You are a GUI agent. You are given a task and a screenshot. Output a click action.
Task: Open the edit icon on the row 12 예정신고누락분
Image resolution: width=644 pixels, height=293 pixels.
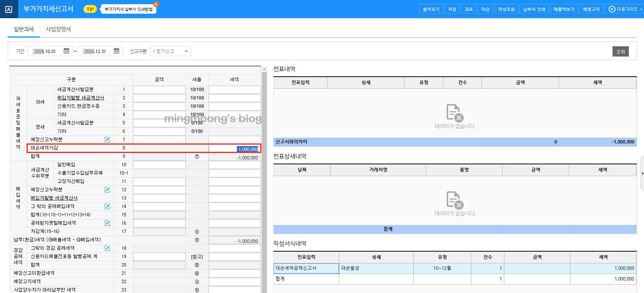pyautogui.click(x=107, y=190)
